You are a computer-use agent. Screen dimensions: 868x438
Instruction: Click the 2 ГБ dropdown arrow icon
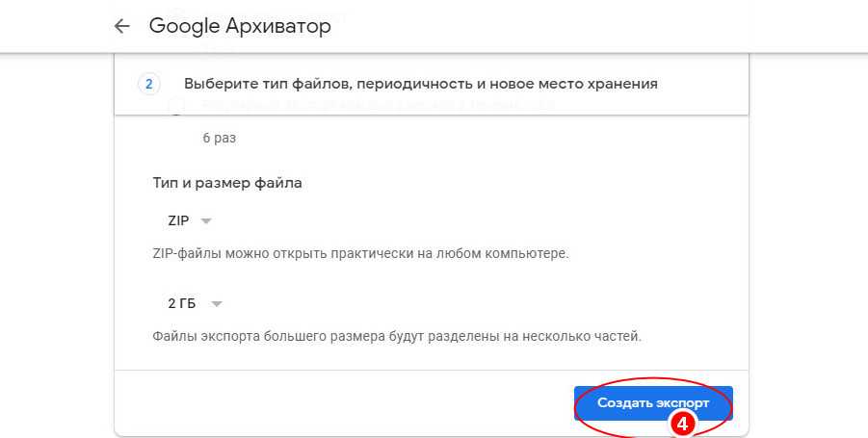(x=217, y=303)
